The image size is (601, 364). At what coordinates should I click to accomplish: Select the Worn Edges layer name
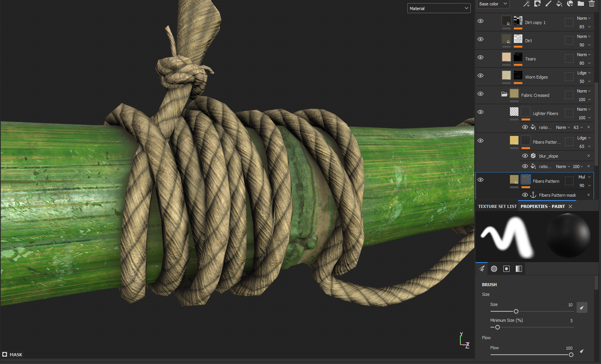tap(536, 77)
